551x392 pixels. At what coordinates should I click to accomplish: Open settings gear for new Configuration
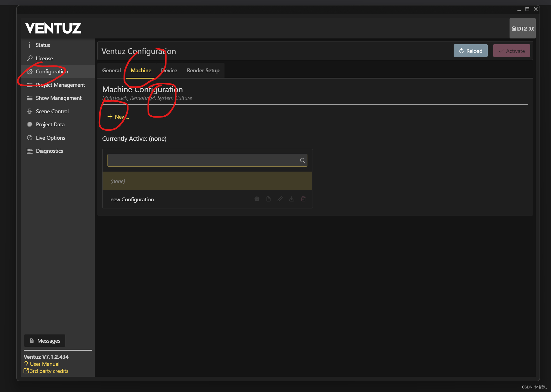pyautogui.click(x=257, y=199)
